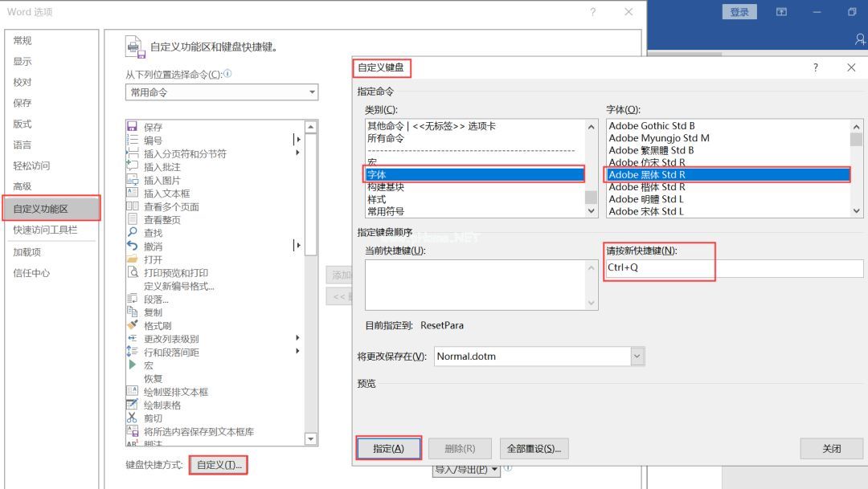Click the Save (保存) command icon

pos(133,127)
